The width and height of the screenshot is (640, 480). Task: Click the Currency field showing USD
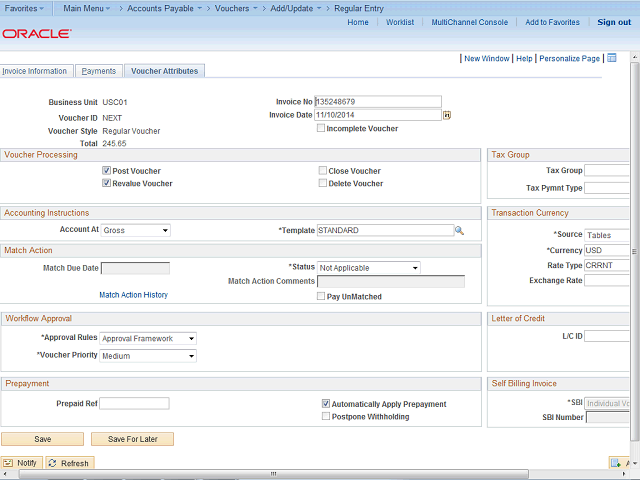pos(607,250)
